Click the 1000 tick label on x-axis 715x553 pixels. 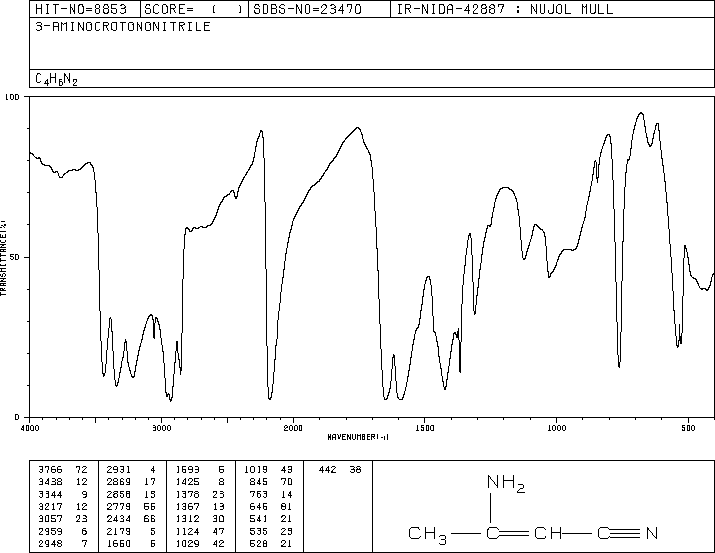point(556,428)
